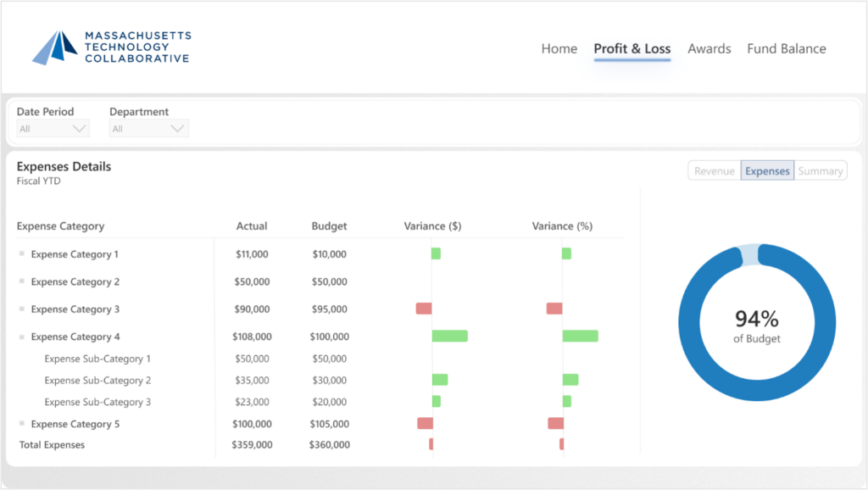Switch to the Revenue view
This screenshot has height=490, width=868.
(x=714, y=171)
